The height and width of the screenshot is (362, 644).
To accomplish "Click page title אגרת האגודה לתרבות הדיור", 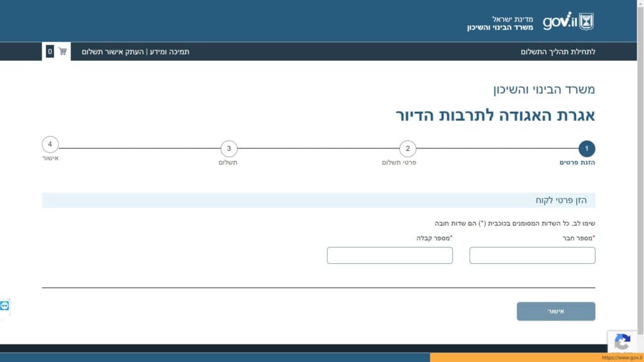I will pos(495,116).
